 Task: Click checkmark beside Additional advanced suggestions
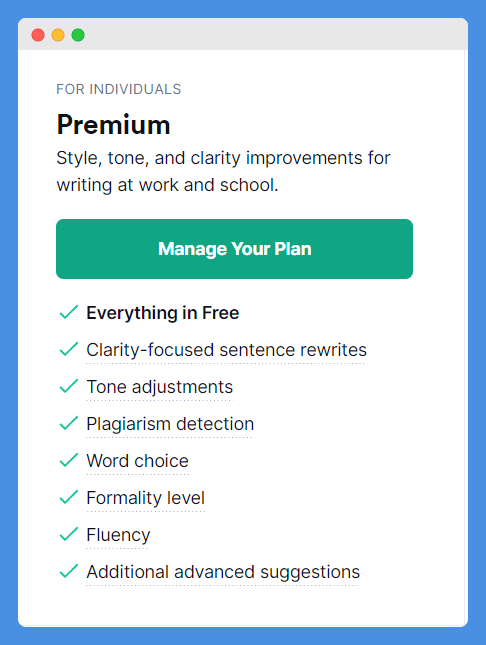click(x=69, y=571)
